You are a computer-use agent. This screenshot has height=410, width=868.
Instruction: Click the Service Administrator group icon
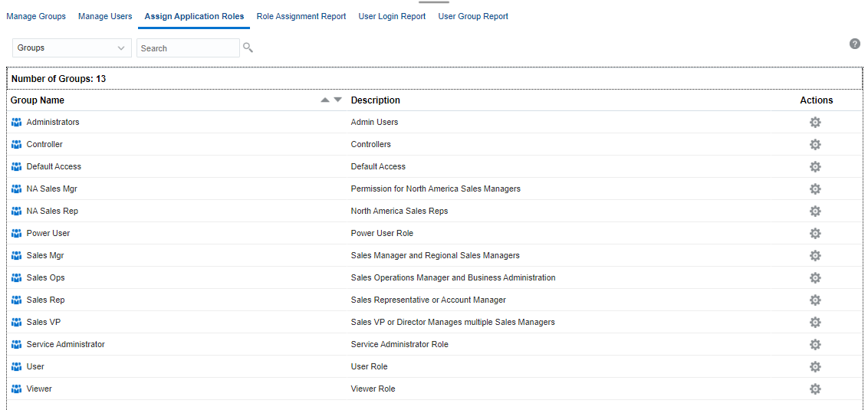point(16,344)
